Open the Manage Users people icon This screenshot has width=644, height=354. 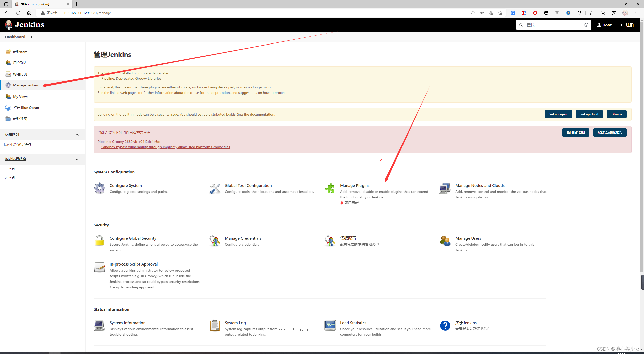(445, 241)
